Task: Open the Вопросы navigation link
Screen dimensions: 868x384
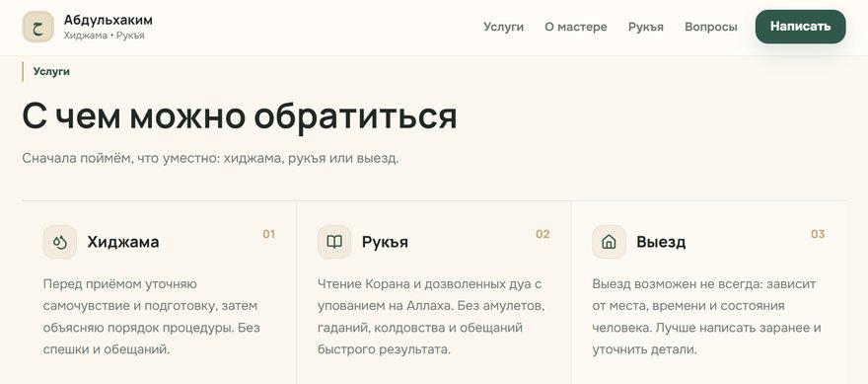Action: coord(711,27)
